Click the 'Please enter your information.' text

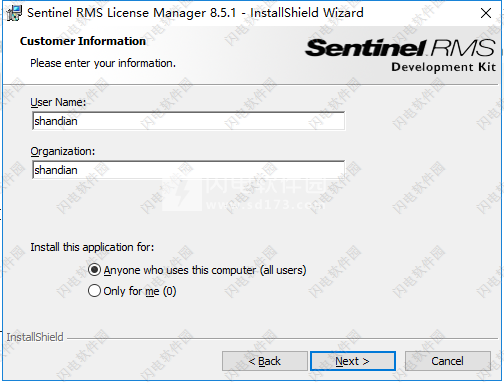click(x=103, y=63)
